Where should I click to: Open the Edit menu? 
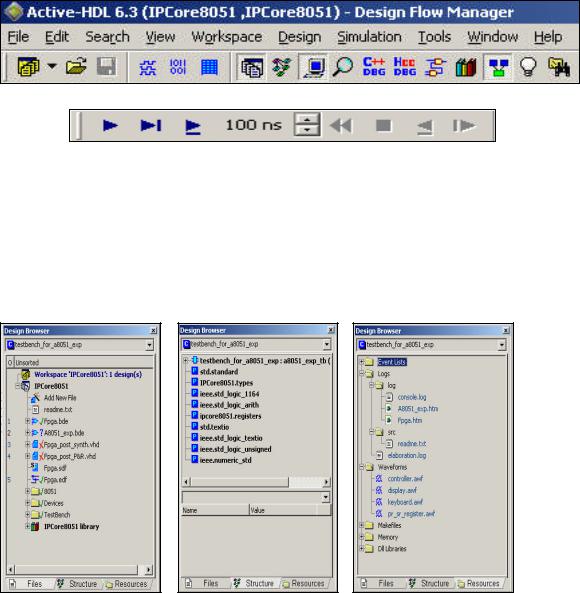pos(57,37)
